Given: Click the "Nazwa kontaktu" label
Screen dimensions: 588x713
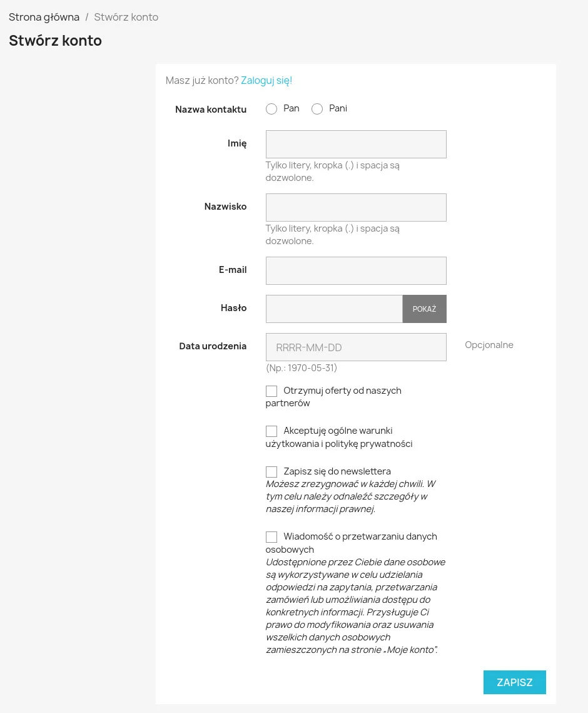Looking at the screenshot, I should (x=211, y=109).
